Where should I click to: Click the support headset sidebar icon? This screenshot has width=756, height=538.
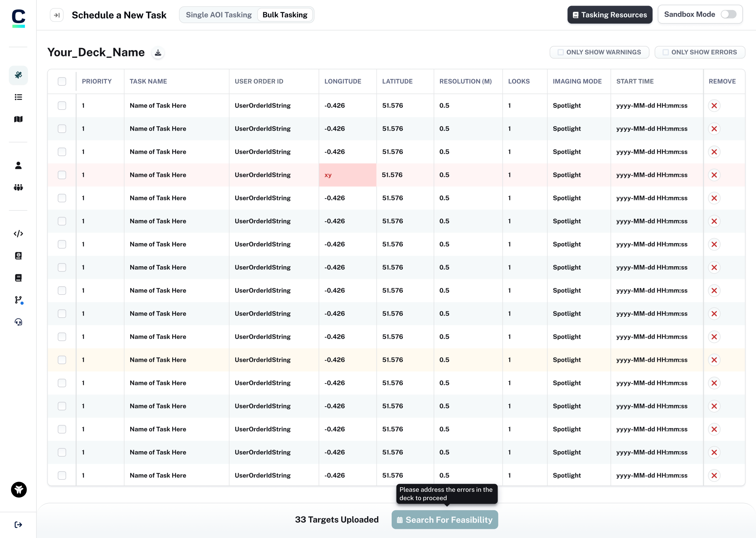(18, 322)
